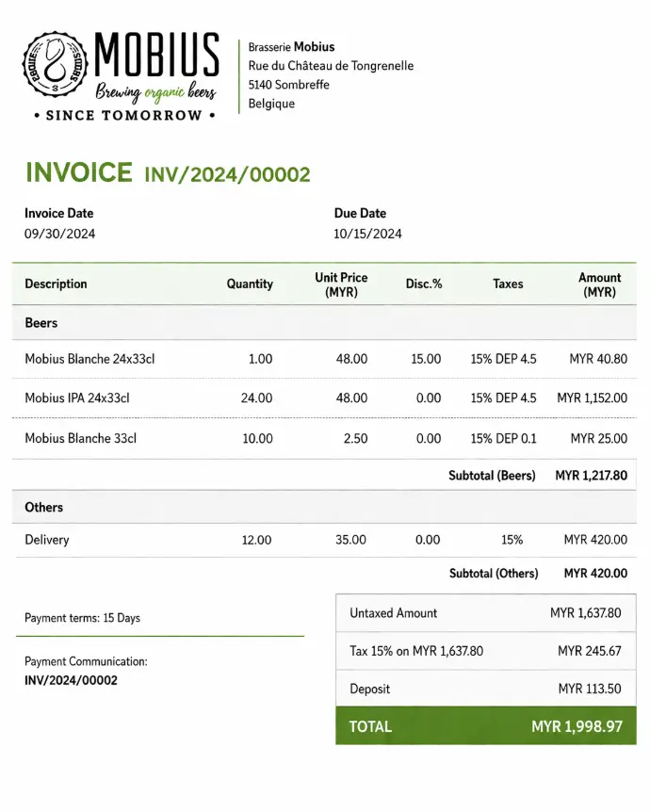Click the Mobius IPA 24x33cl line item
This screenshot has height=812, width=650.
coord(76,398)
